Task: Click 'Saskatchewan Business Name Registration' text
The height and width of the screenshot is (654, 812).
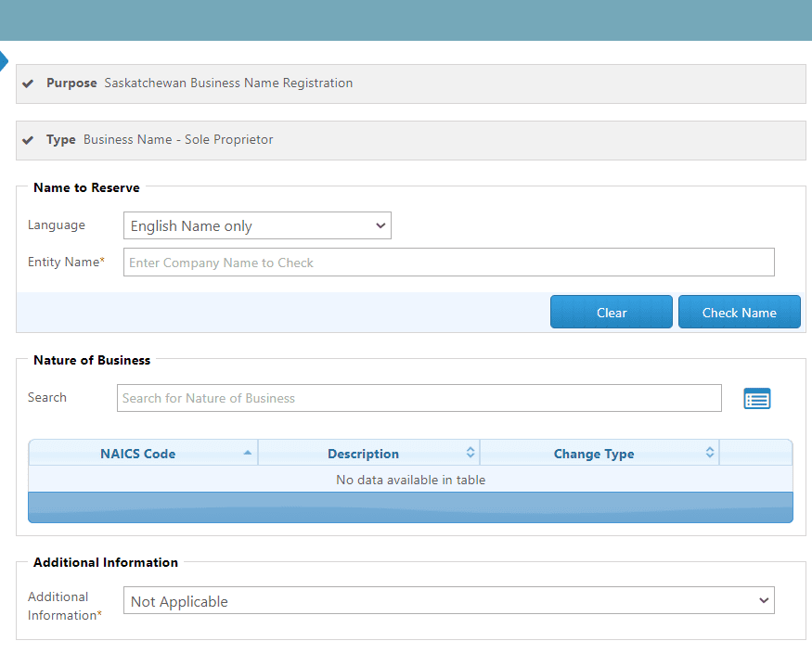Action: [228, 83]
